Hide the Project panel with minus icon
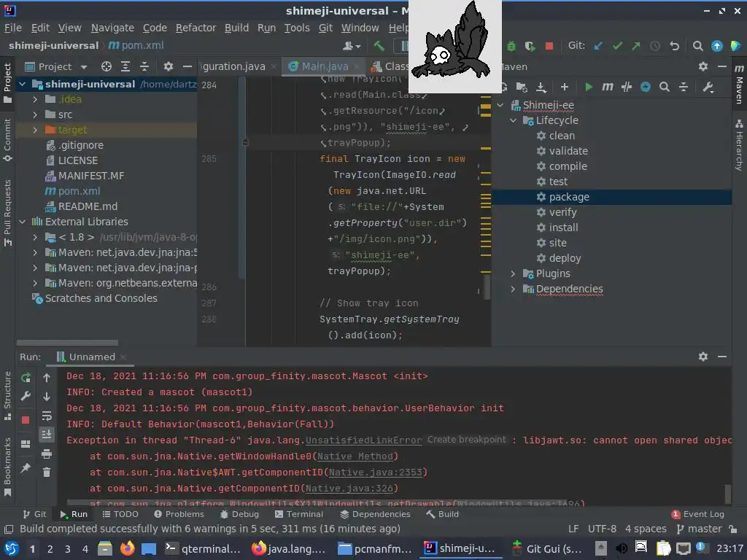Screen dimensions: 747x560 pos(187,66)
